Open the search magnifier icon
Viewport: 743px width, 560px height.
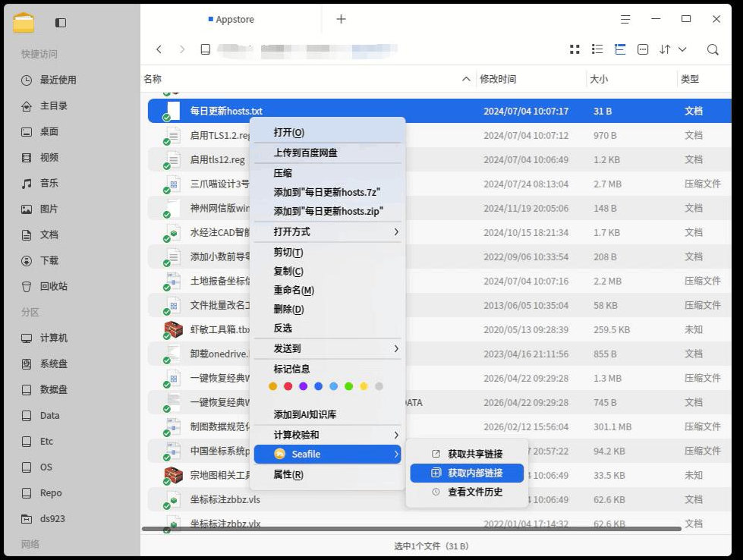(713, 49)
